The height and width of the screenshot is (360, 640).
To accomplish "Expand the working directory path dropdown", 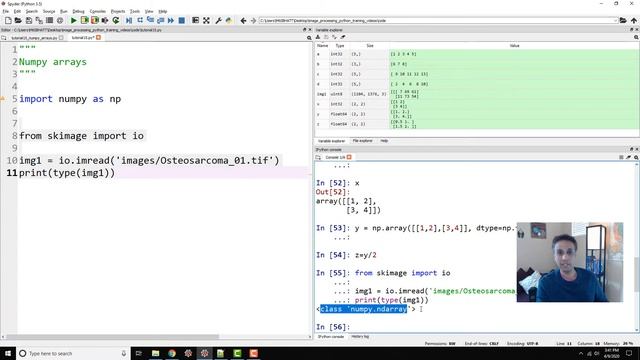I will point(615,20).
